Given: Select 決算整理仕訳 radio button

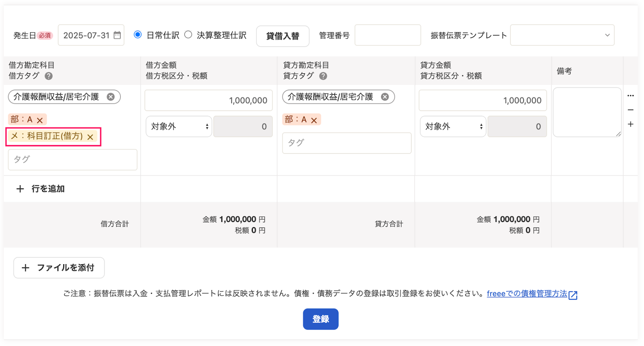Looking at the screenshot, I should 188,35.
